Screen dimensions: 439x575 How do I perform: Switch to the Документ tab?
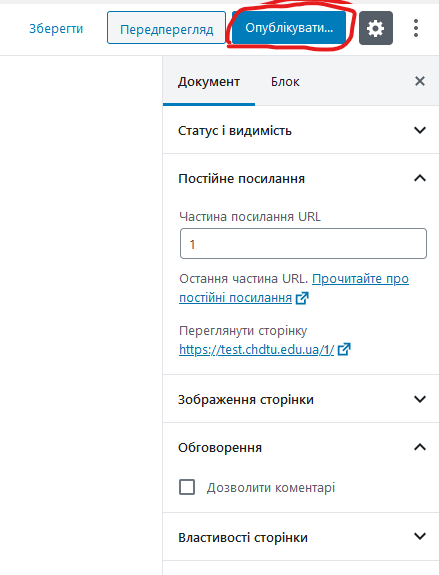209,81
